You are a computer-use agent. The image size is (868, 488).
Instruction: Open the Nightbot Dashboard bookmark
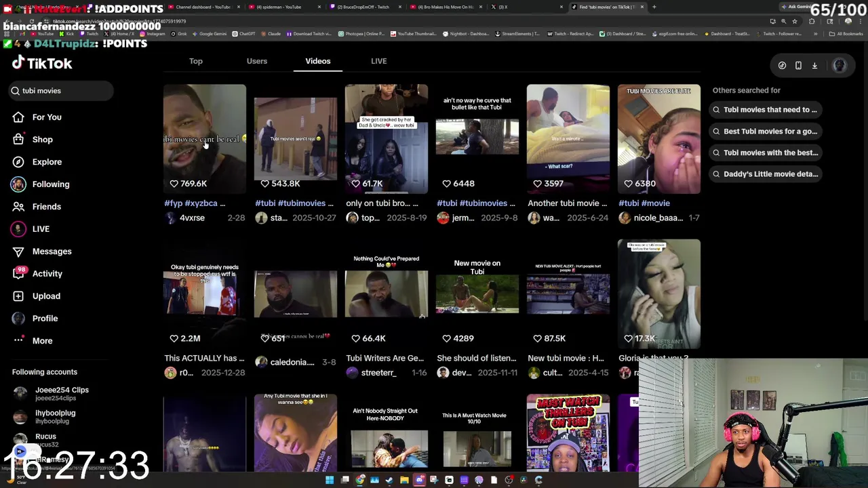tap(467, 34)
